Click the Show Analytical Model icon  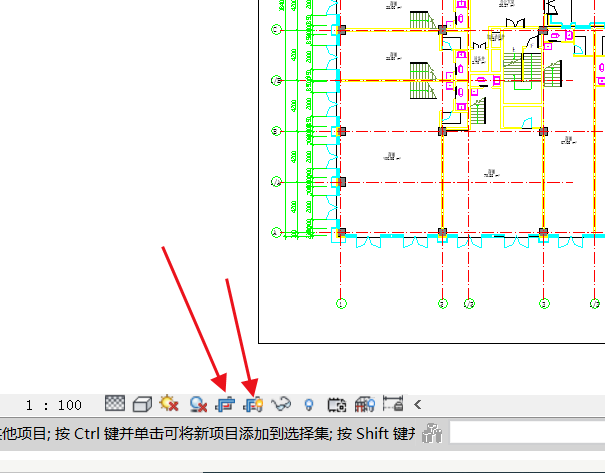pos(364,405)
